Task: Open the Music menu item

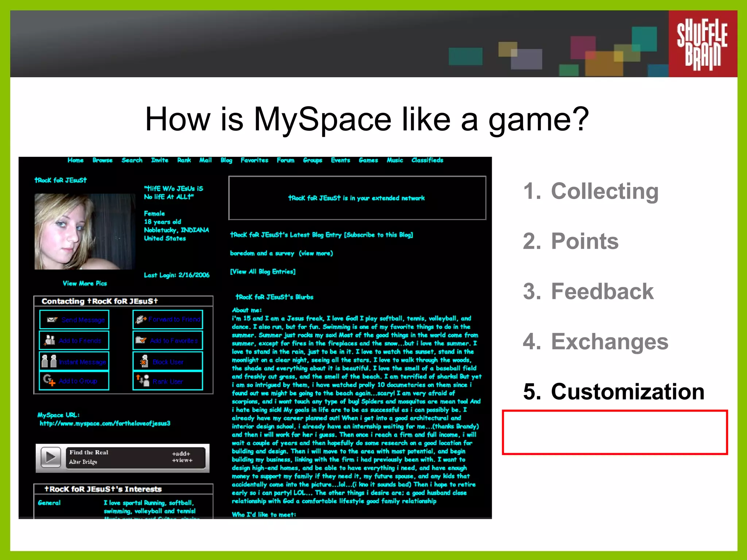Action: tap(395, 160)
